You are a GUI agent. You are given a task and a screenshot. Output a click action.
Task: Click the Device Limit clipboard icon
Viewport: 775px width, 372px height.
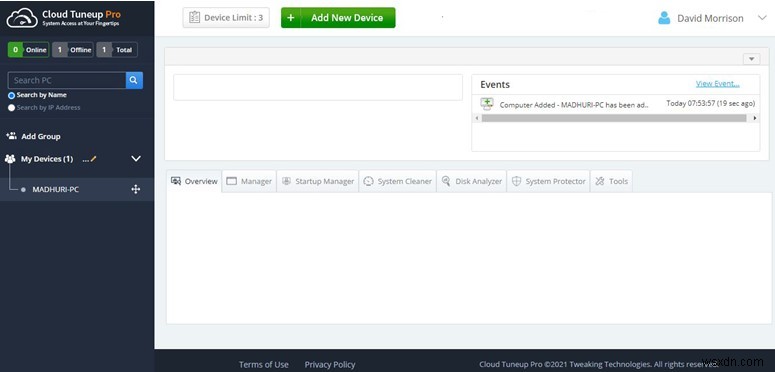point(195,18)
